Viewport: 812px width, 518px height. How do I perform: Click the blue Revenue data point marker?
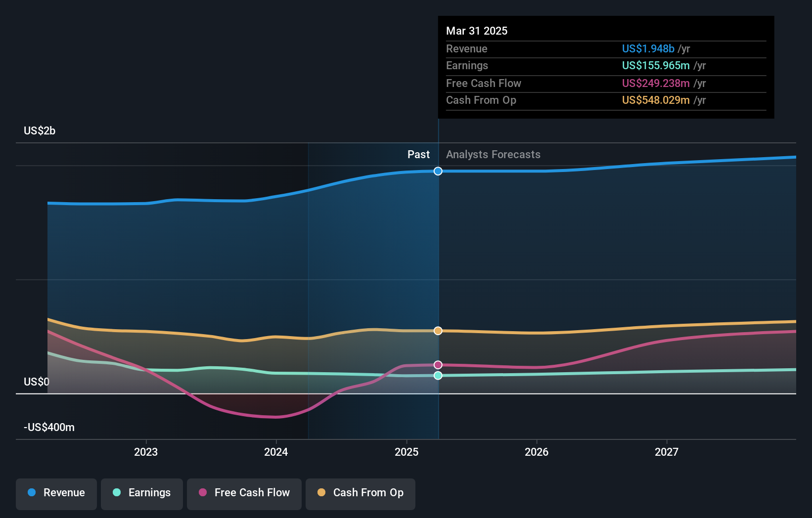click(438, 171)
